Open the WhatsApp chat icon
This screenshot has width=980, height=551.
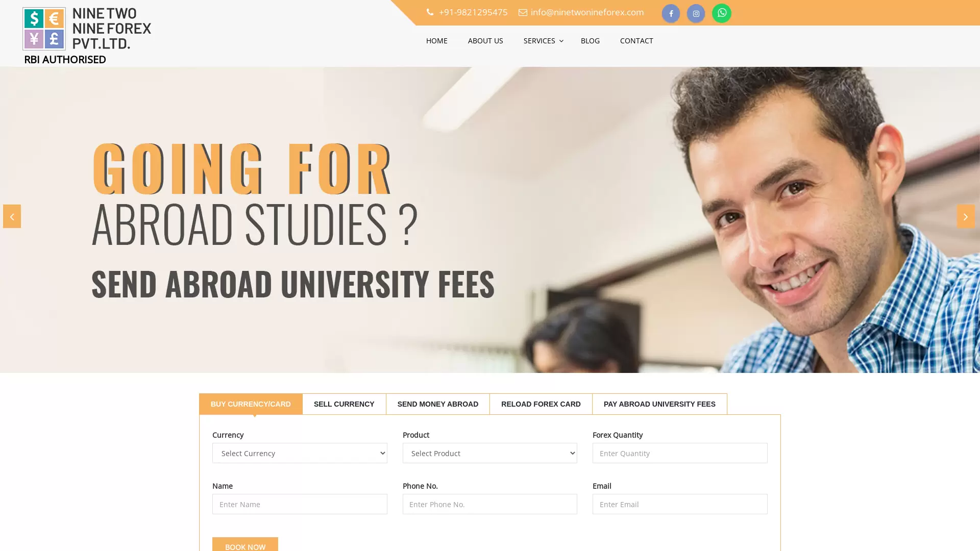(x=721, y=13)
